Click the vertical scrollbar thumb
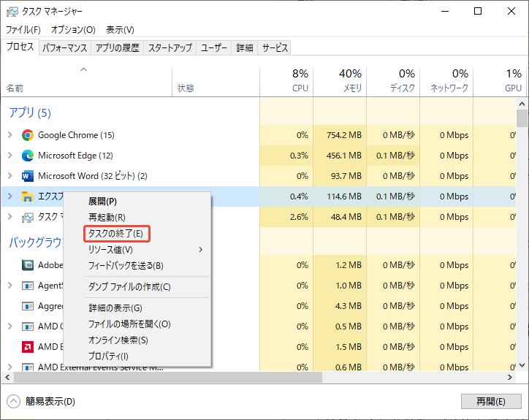This screenshot has width=529, height=420. pyautogui.click(x=522, y=118)
